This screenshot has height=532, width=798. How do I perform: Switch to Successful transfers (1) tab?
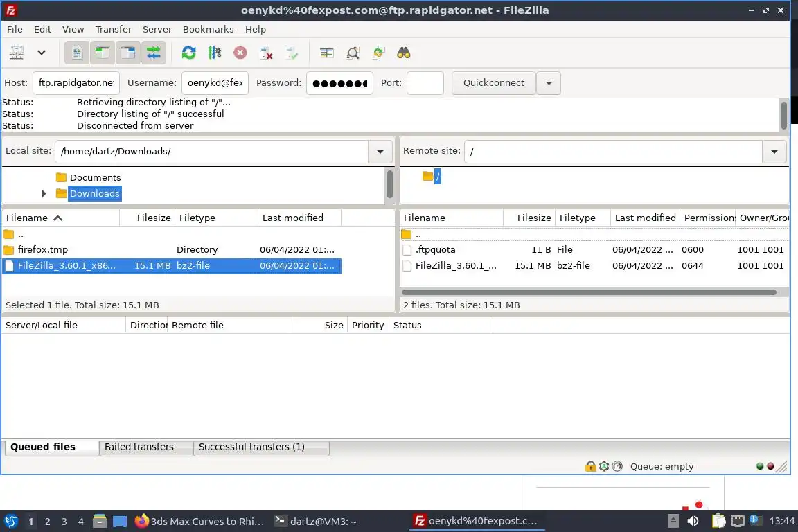[x=261, y=447]
